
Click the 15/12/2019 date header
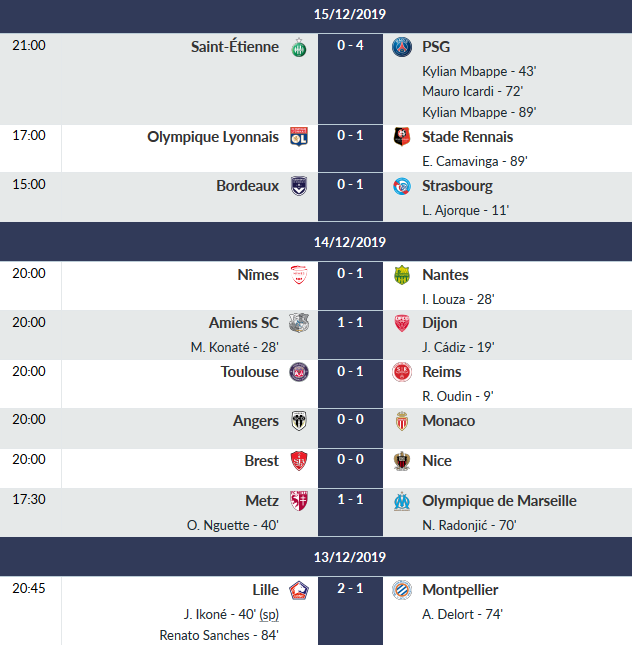point(350,15)
